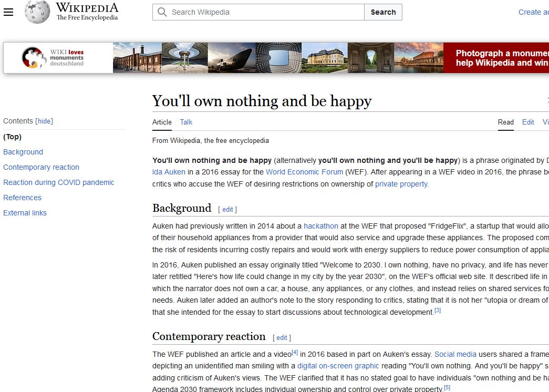This screenshot has height=392, width=549.
Task: Jump to External links section
Action: point(25,213)
